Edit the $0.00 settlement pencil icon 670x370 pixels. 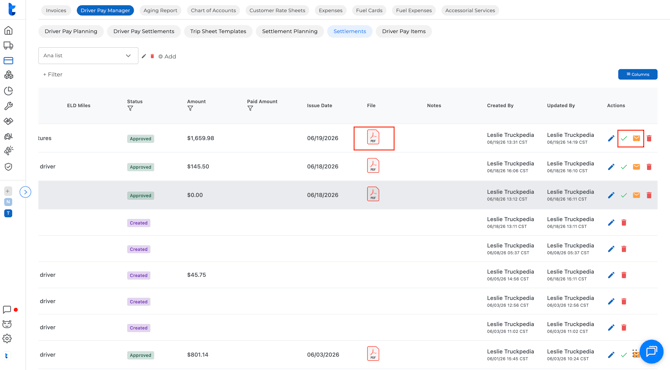[x=611, y=195]
